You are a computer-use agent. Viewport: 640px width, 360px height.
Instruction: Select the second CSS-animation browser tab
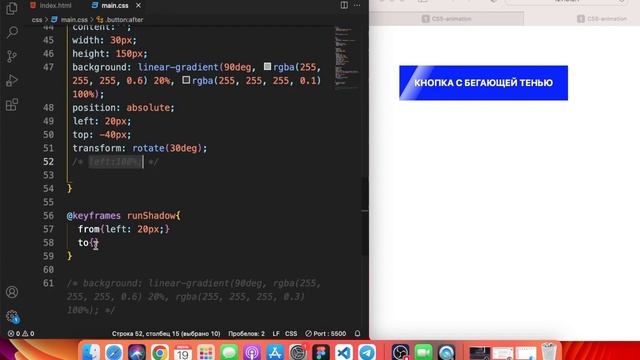pyautogui.click(x=602, y=19)
